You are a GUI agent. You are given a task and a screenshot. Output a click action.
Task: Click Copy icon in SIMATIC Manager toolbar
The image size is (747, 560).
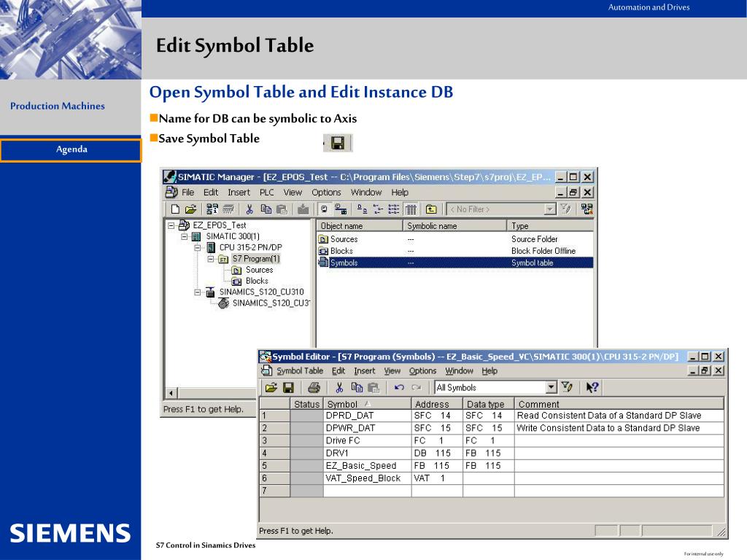[266, 209]
